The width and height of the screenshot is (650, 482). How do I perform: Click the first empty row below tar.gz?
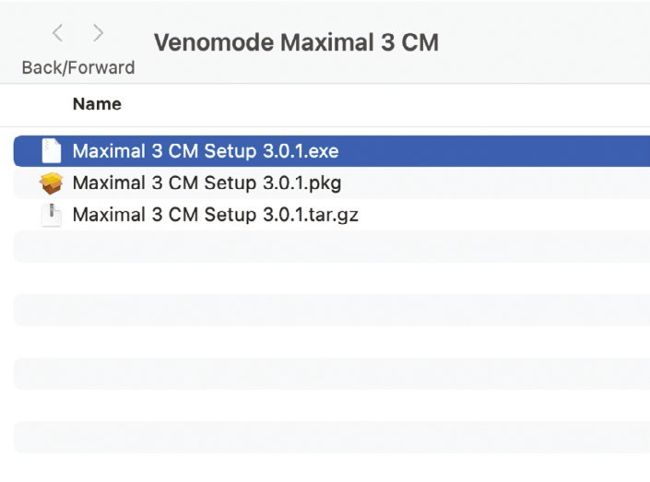pyautogui.click(x=330, y=246)
